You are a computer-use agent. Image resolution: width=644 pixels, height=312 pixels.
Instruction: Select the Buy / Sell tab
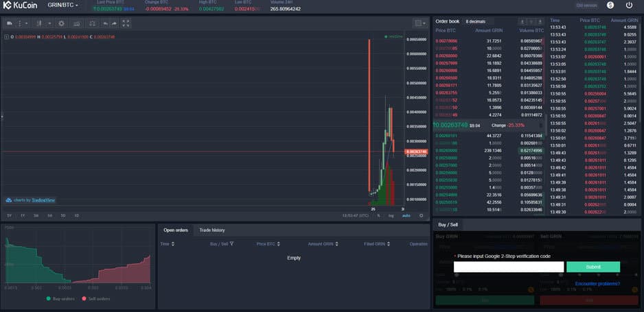tap(448, 225)
